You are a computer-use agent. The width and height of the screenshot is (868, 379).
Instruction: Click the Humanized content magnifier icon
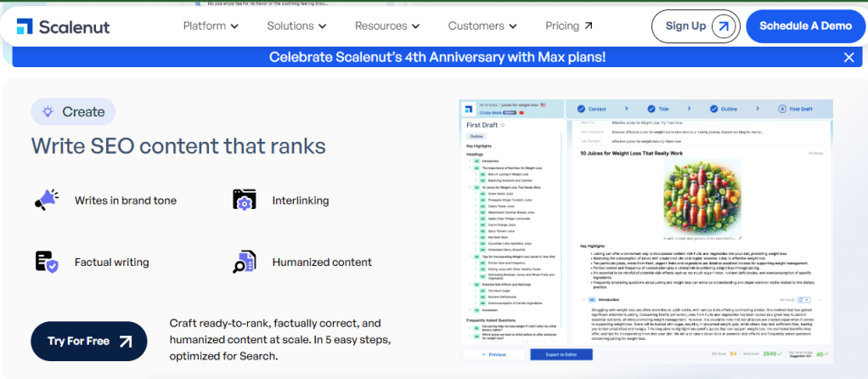244,262
